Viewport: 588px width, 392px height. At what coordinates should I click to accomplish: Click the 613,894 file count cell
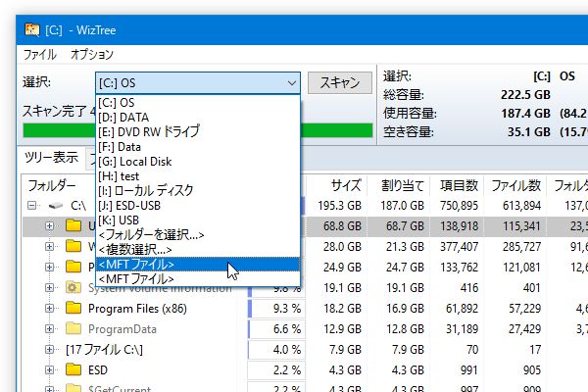(x=521, y=206)
